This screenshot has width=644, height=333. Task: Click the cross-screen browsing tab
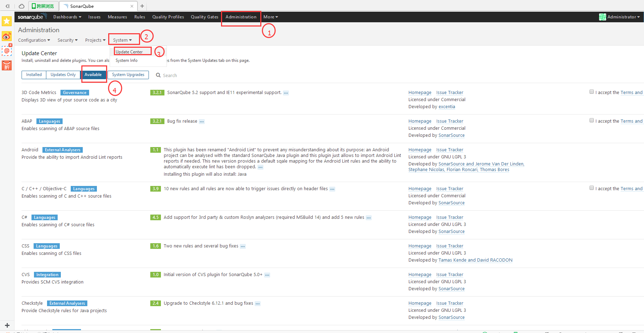pyautogui.click(x=44, y=6)
